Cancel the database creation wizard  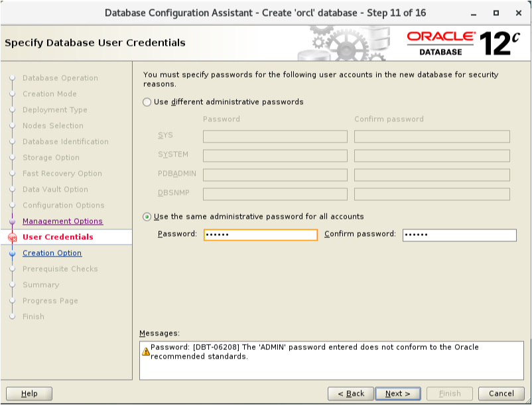coord(501,394)
